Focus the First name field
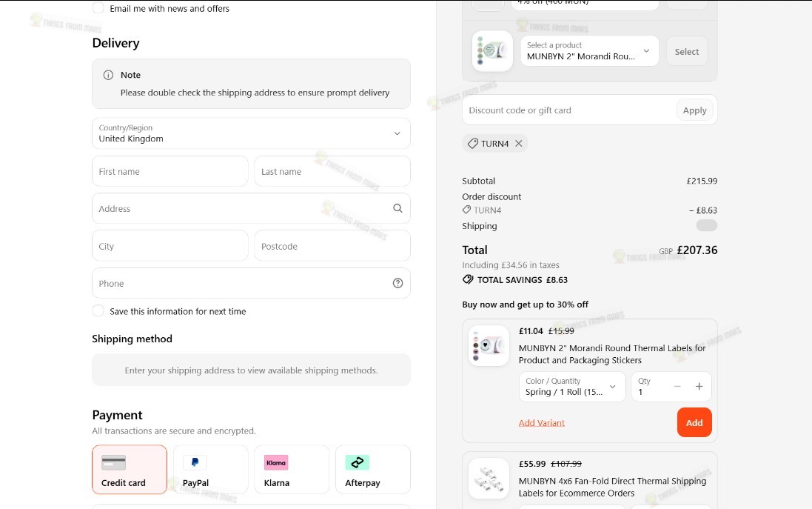 pyautogui.click(x=170, y=171)
